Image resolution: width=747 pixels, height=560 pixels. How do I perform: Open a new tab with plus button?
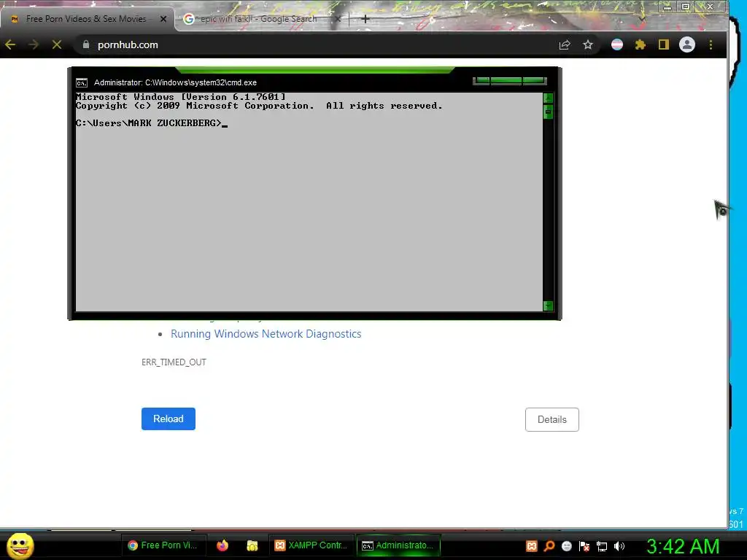tap(365, 19)
